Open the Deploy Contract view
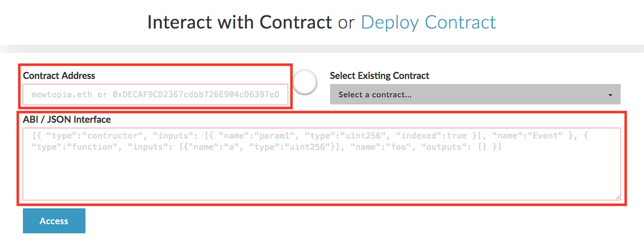644x244 pixels. (428, 22)
